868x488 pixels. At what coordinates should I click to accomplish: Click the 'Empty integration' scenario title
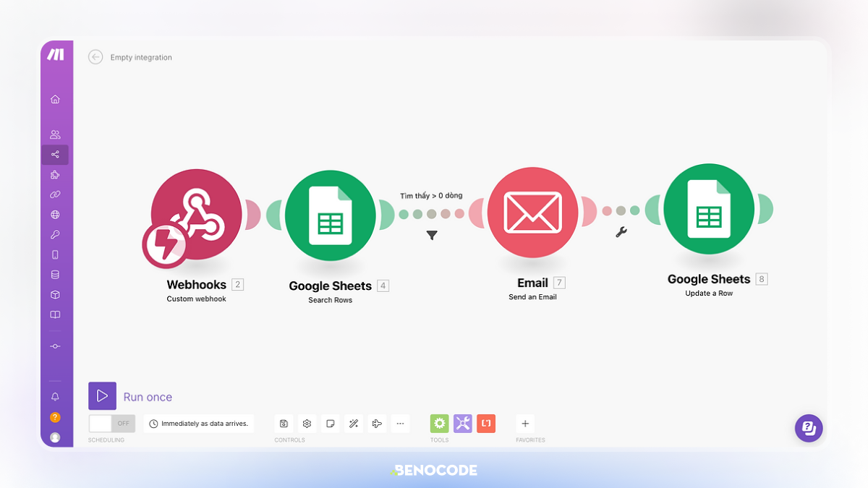coord(141,58)
